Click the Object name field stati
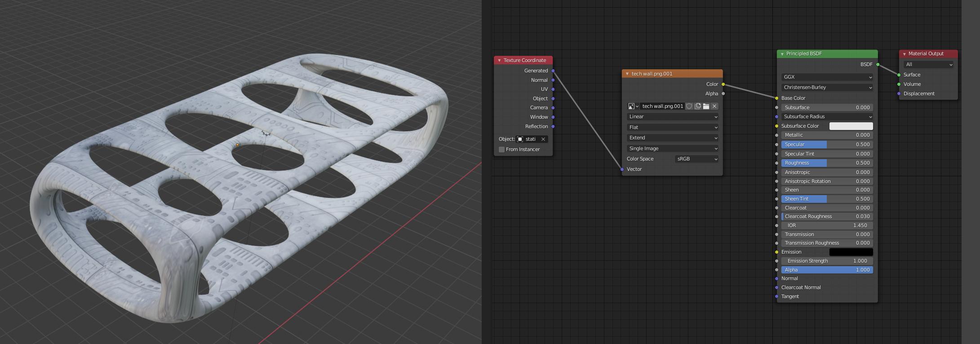The image size is (980, 344). (531, 139)
